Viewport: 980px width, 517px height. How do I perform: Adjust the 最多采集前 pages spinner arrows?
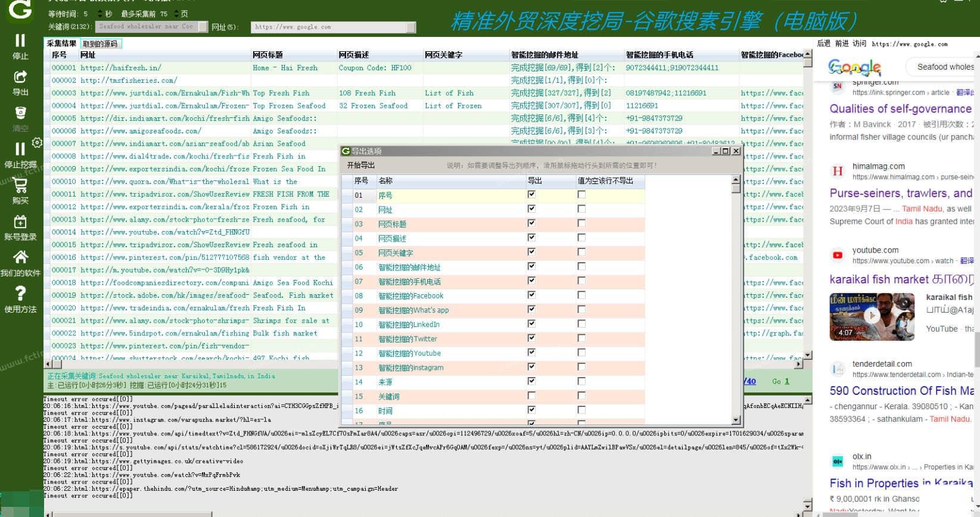click(x=176, y=13)
